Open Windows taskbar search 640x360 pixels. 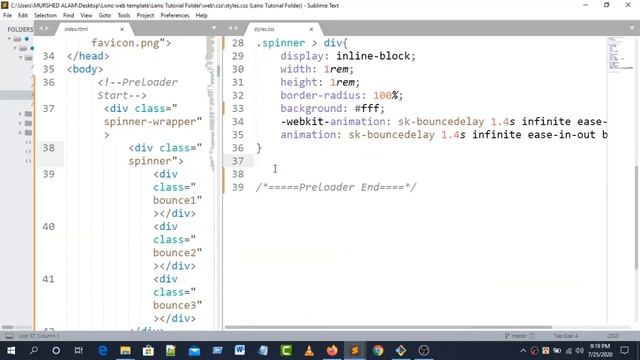34,350
